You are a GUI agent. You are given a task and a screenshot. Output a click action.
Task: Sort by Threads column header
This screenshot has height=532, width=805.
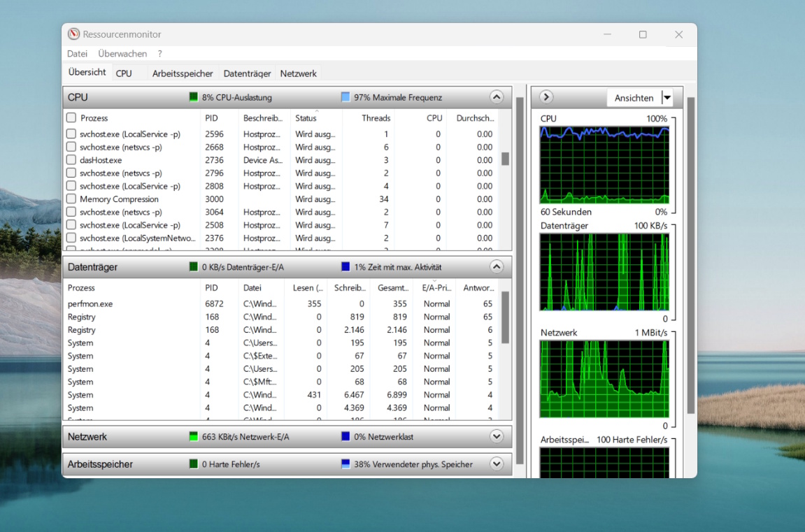coord(376,118)
